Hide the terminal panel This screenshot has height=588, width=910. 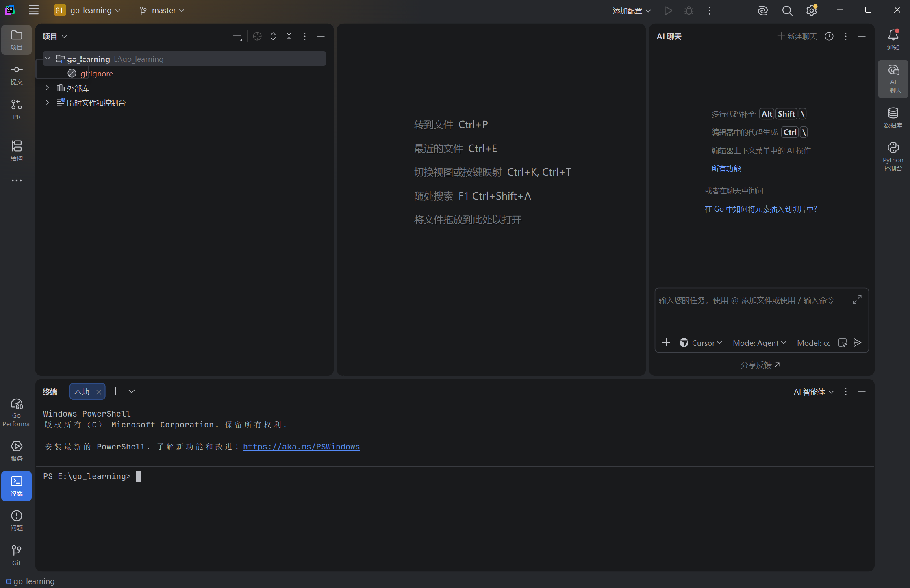pyautogui.click(x=862, y=391)
